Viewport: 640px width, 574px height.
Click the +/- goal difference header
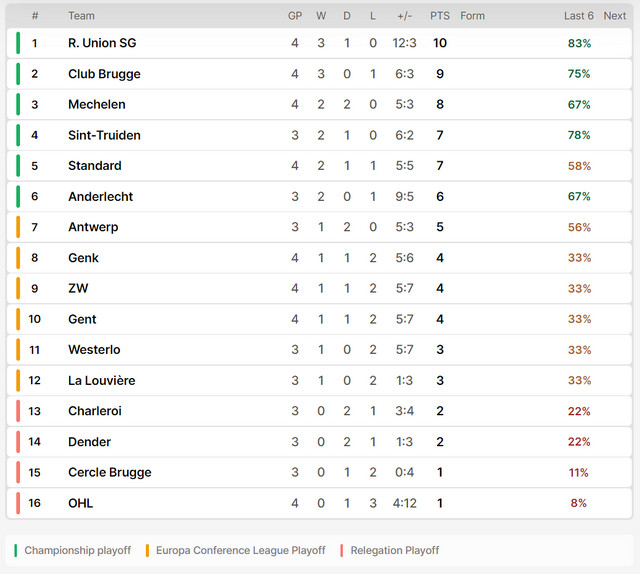(x=404, y=16)
